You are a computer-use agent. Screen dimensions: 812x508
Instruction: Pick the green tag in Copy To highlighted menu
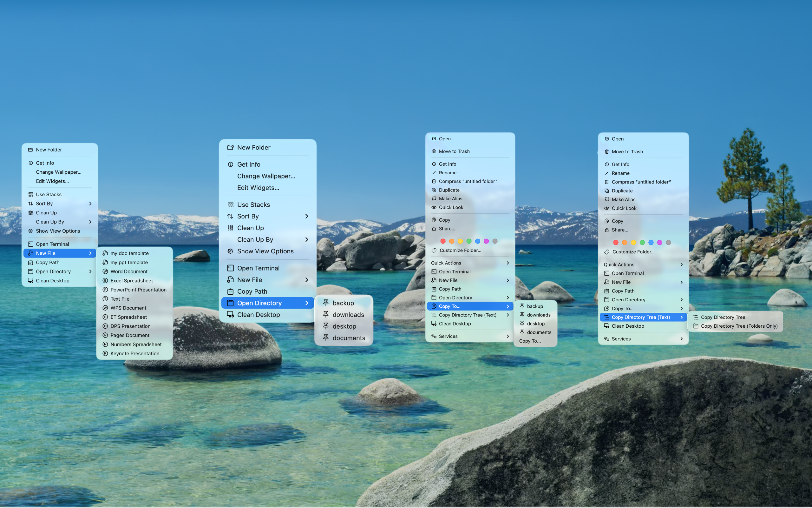click(469, 241)
